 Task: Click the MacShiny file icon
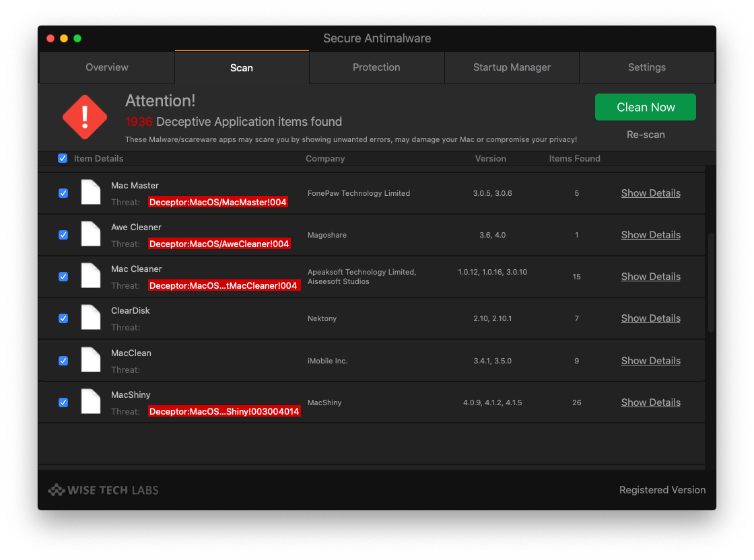[x=90, y=402]
